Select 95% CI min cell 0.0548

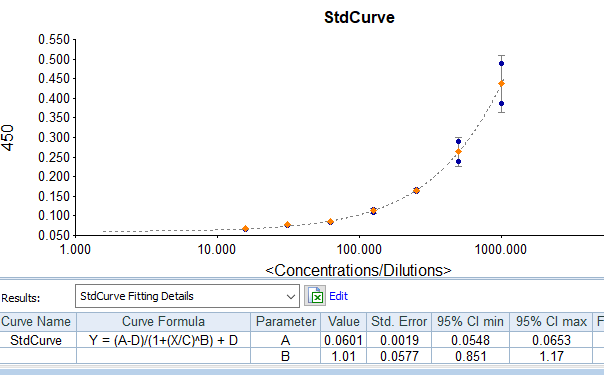(x=470, y=340)
